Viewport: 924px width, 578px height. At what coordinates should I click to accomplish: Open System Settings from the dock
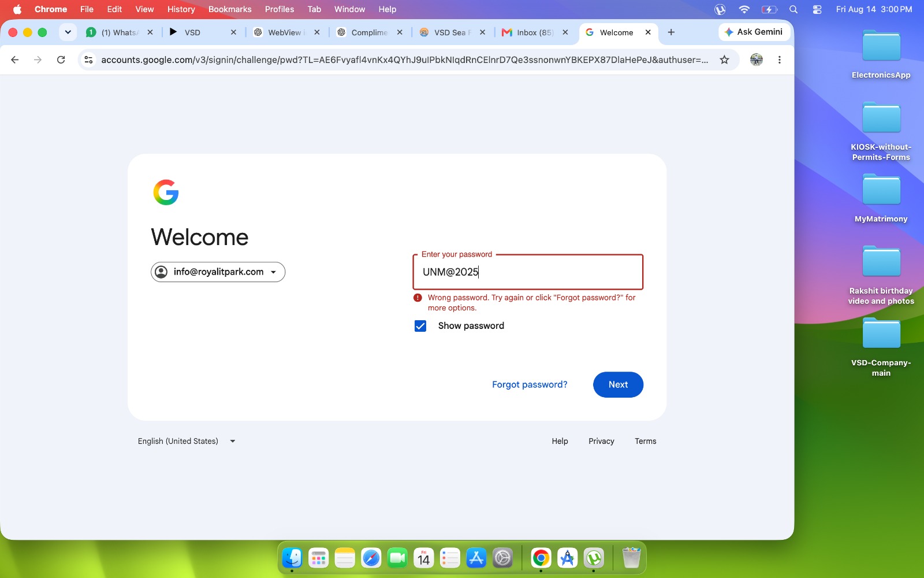(x=502, y=558)
